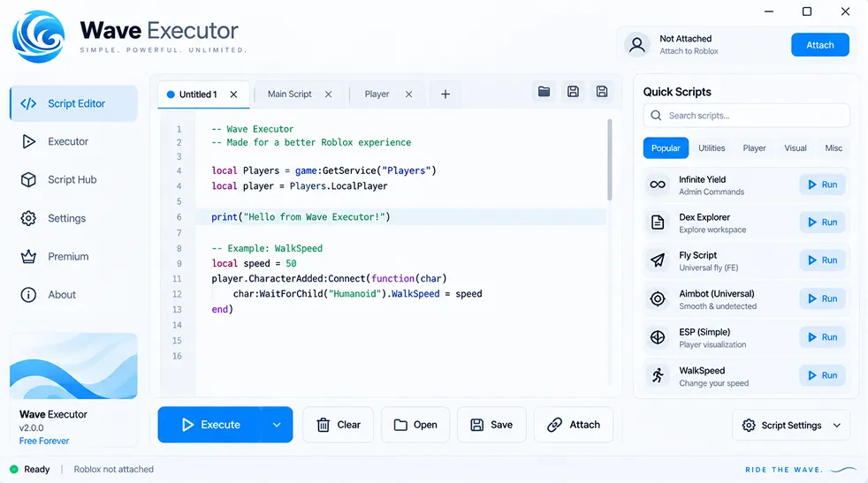This screenshot has height=483, width=868.
Task: Select the Visual category filter
Action: coord(795,147)
